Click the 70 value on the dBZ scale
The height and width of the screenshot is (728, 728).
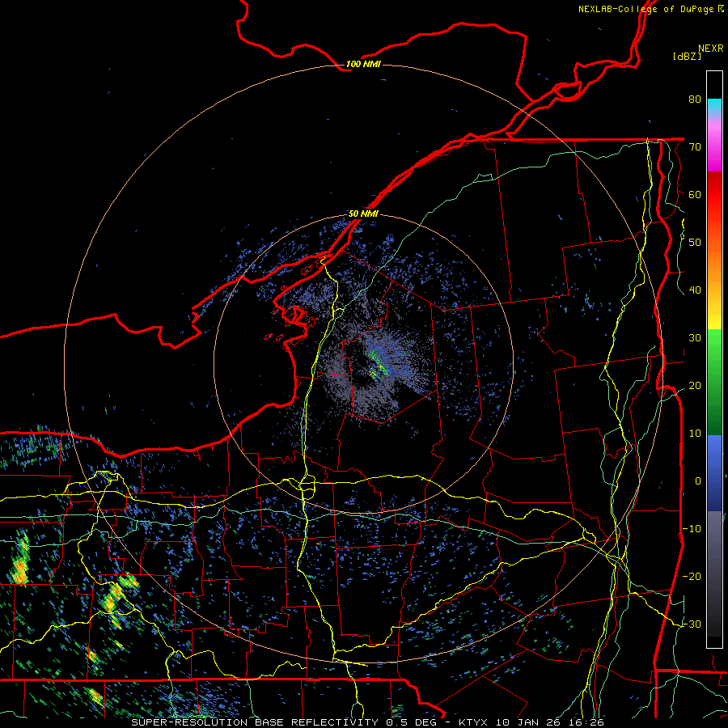(695, 146)
